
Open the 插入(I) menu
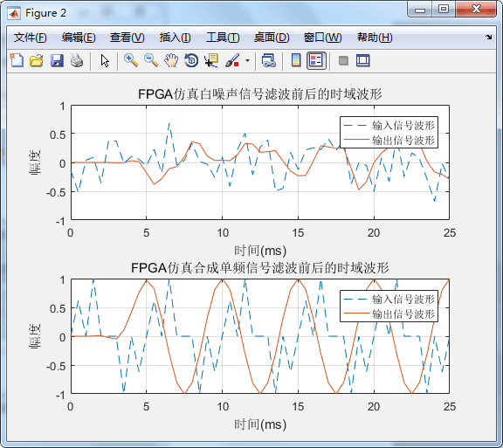point(176,38)
